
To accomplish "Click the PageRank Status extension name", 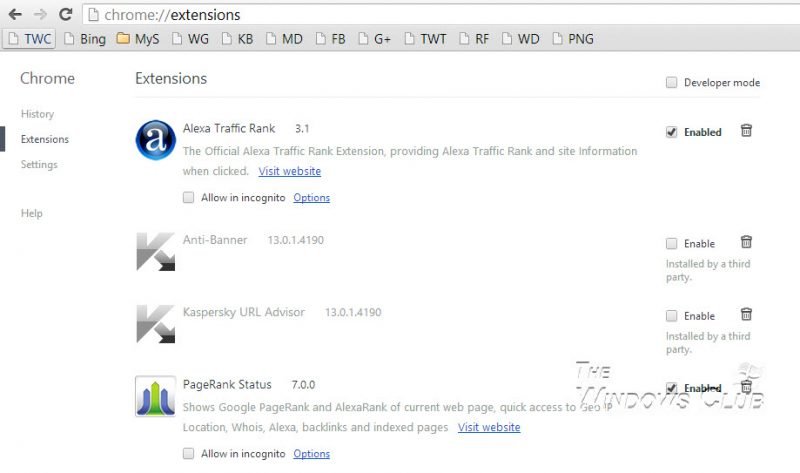I will (x=227, y=385).
